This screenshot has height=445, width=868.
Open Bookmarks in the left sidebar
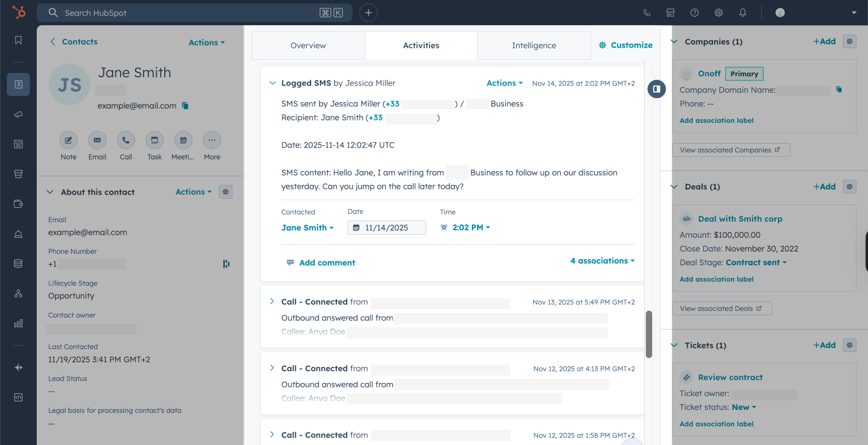pyautogui.click(x=18, y=40)
